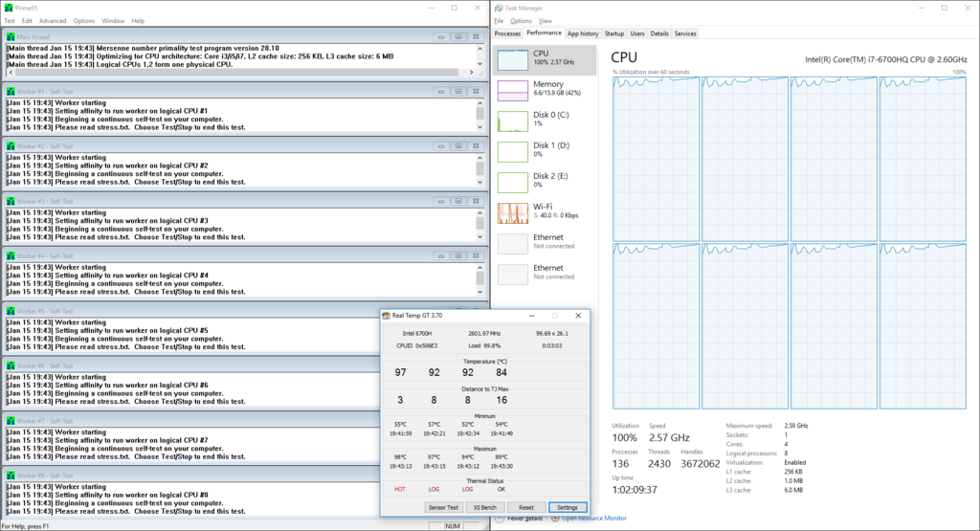
Task: Click the 3672062 handles value
Action: coord(700,463)
